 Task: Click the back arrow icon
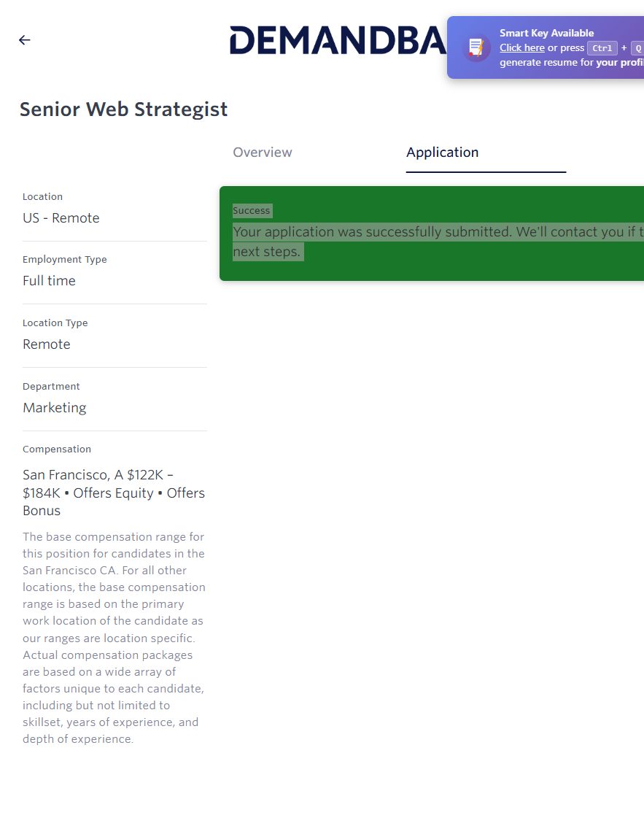coord(25,40)
